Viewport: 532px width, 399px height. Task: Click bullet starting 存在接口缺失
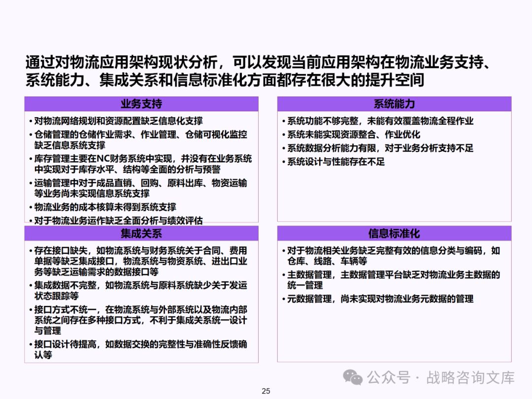(x=138, y=261)
